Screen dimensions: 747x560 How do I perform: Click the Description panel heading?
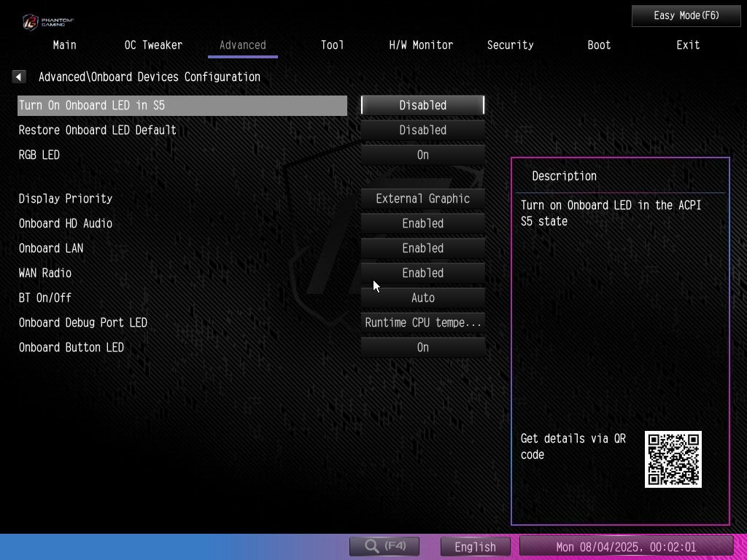click(x=564, y=176)
